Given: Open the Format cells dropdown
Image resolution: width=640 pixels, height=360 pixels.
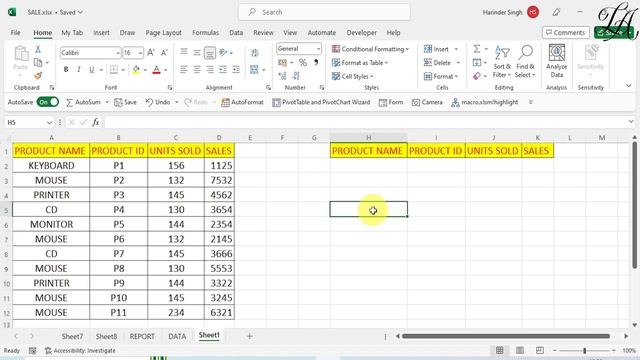Looking at the screenshot, I should [456, 76].
